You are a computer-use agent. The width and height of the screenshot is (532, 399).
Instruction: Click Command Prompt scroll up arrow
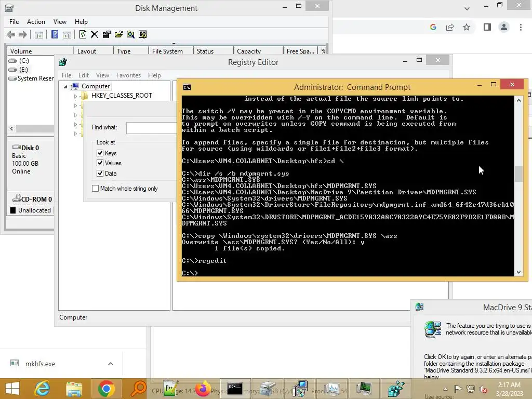tap(518, 100)
